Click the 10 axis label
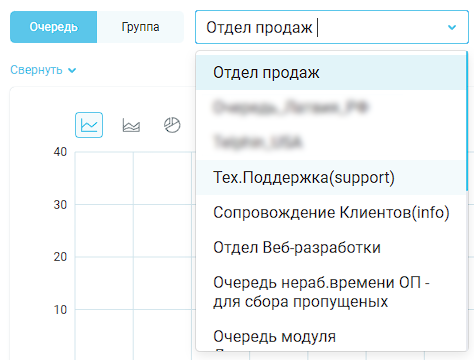 [60, 310]
